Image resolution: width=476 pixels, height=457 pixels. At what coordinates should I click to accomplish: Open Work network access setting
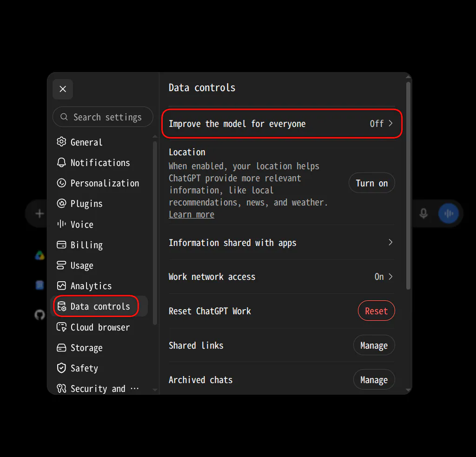click(x=282, y=277)
